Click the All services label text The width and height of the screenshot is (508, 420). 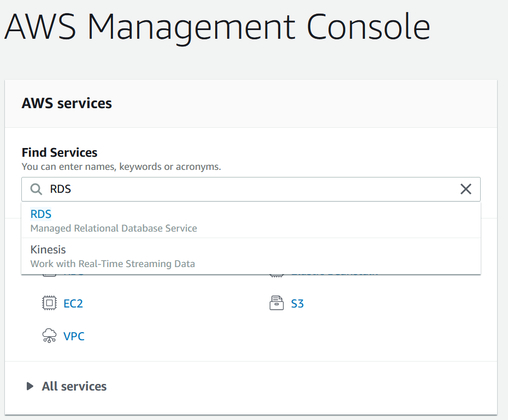coord(74,386)
